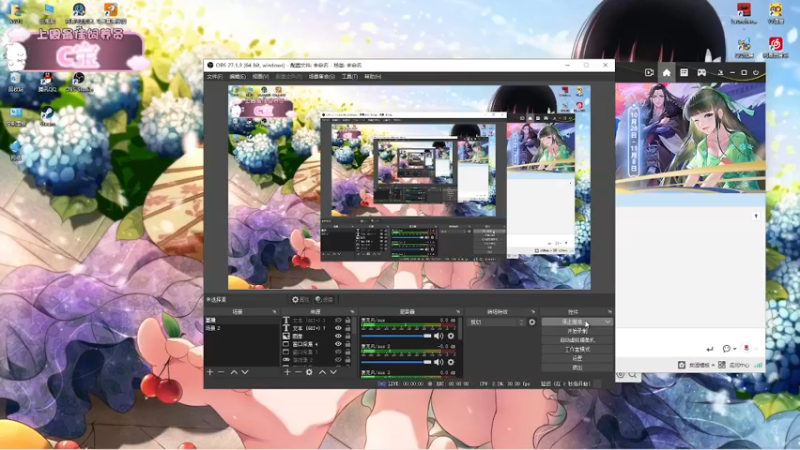Open the 应用中心 grid icon
Image resolution: width=800 pixels, height=450 pixels.
point(721,365)
